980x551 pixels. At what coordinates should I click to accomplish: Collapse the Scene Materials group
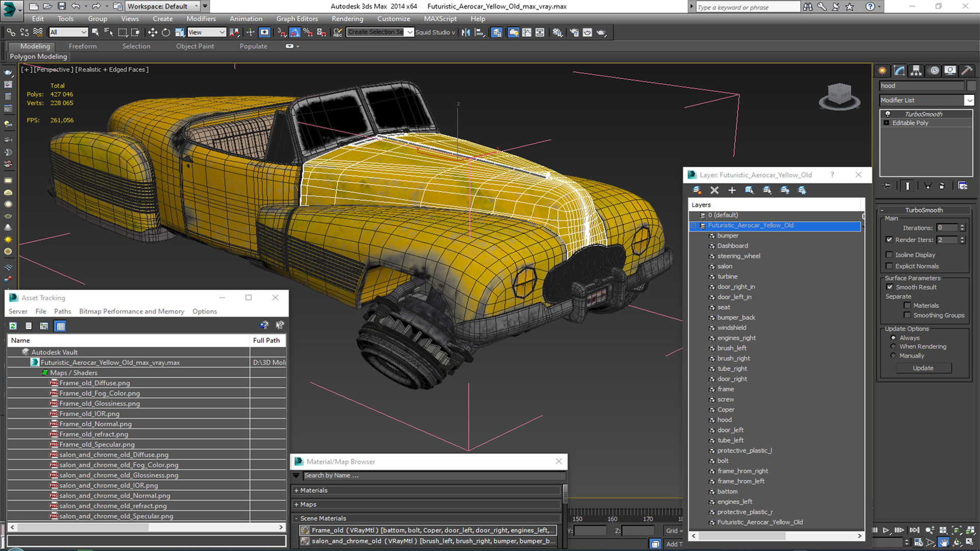[296, 518]
